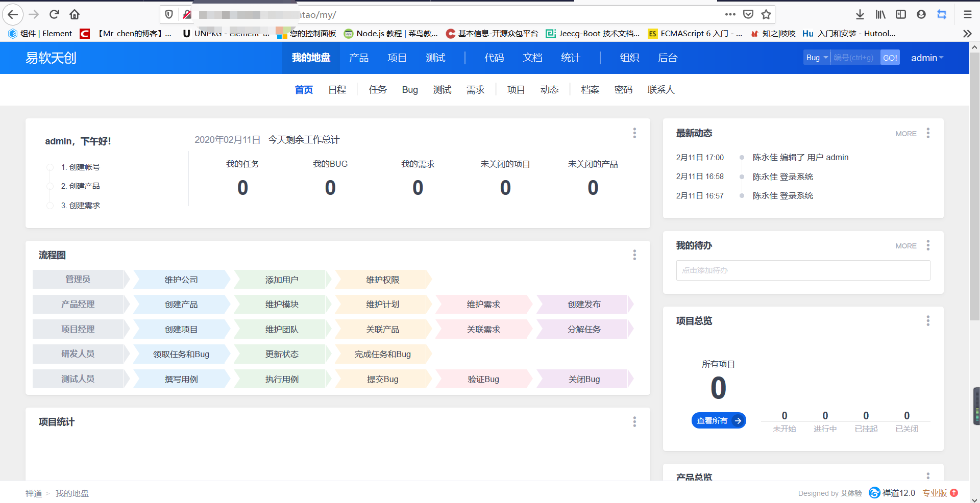Click the 查看所有 projects button
The width and height of the screenshot is (980, 503).
tap(719, 420)
